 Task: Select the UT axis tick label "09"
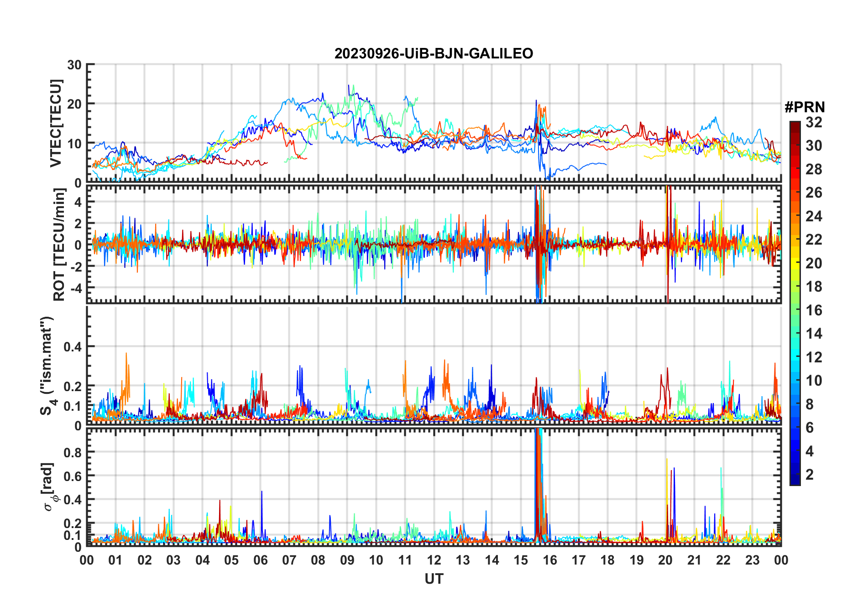point(347,560)
